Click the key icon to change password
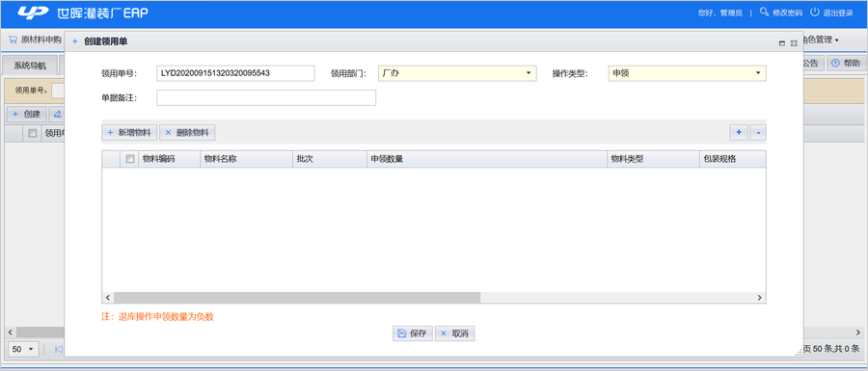The image size is (868, 371). [764, 12]
